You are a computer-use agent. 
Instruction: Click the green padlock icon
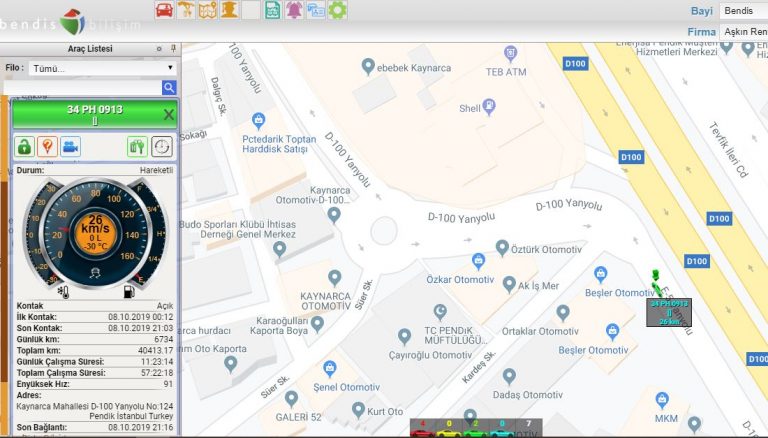[x=24, y=146]
